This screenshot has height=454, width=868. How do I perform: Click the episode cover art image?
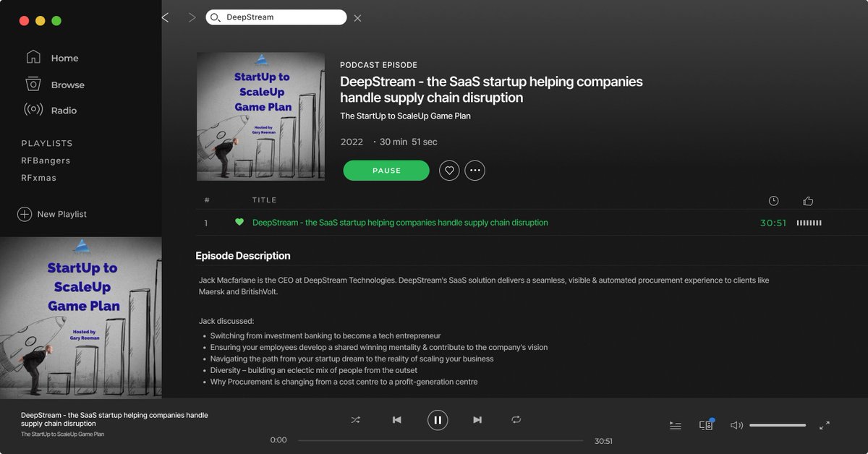pyautogui.click(x=260, y=116)
